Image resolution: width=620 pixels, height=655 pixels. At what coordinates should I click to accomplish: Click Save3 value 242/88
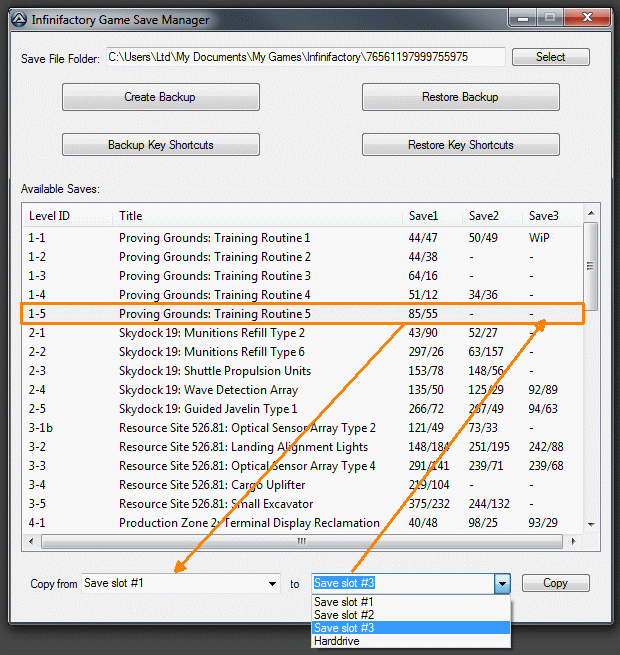click(546, 447)
